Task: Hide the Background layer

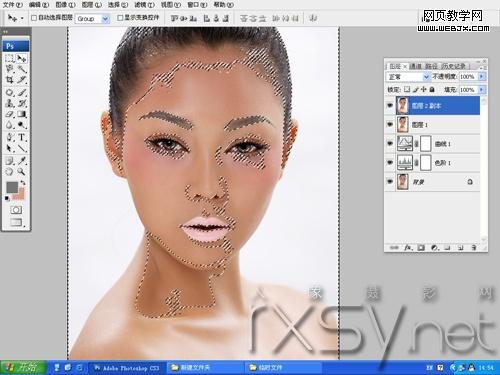Action: point(390,182)
